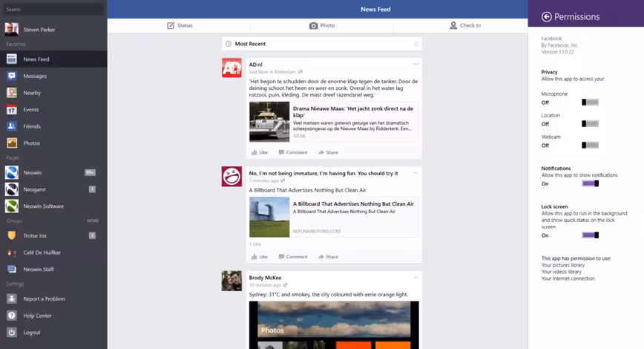Image resolution: width=644 pixels, height=349 pixels.
Task: Select the Photo tab
Action: pyautogui.click(x=321, y=25)
